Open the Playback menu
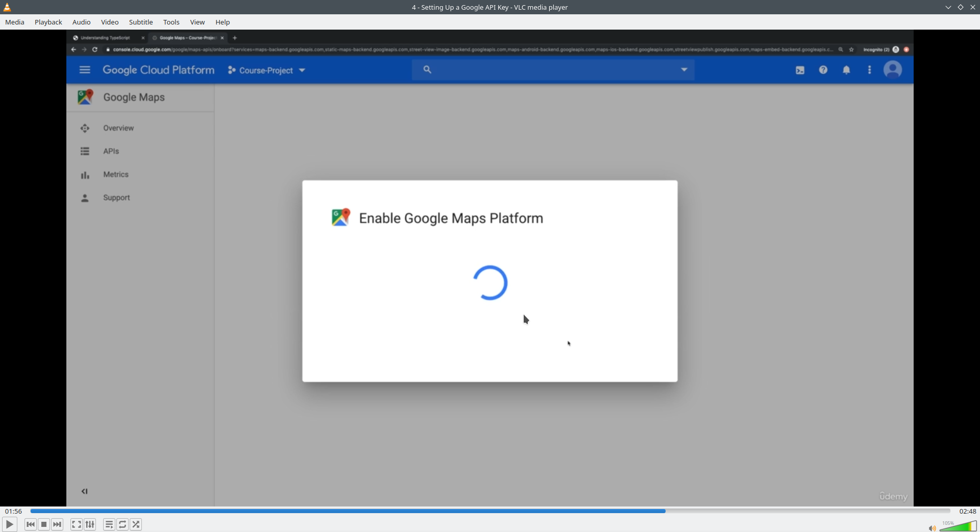The width and height of the screenshot is (980, 532). click(x=48, y=22)
